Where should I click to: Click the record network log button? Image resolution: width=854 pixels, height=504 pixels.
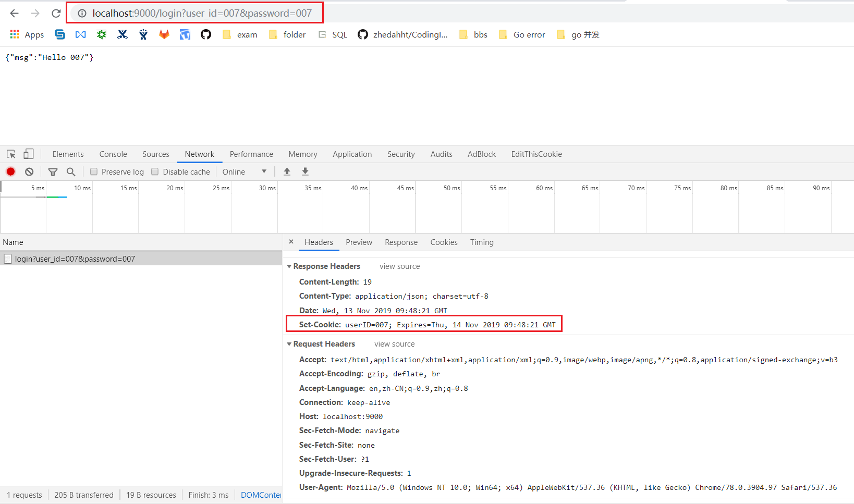[10, 171]
